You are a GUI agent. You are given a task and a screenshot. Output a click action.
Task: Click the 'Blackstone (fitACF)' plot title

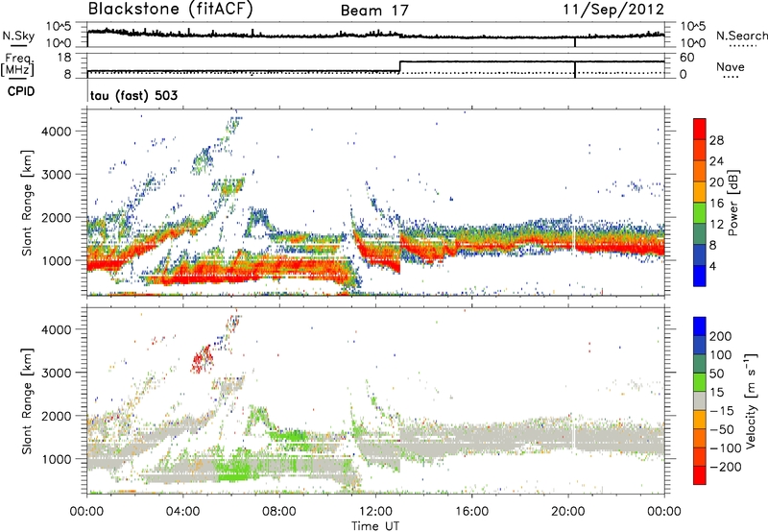pos(171,9)
